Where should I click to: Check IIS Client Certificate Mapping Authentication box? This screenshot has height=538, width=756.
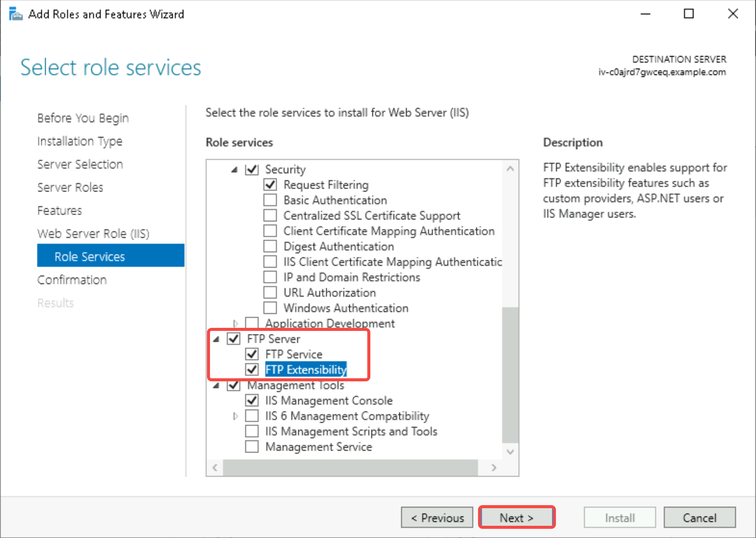click(270, 262)
